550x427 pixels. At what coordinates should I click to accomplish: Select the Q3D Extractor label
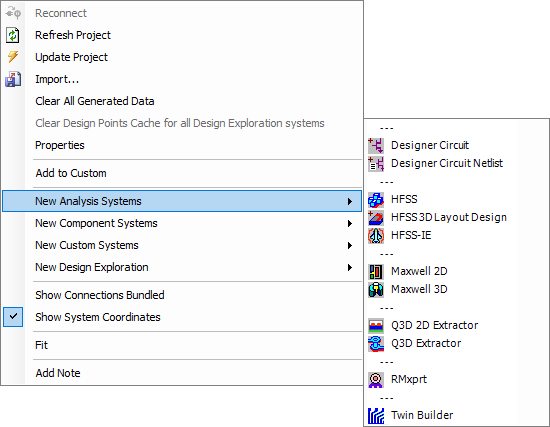(x=426, y=343)
